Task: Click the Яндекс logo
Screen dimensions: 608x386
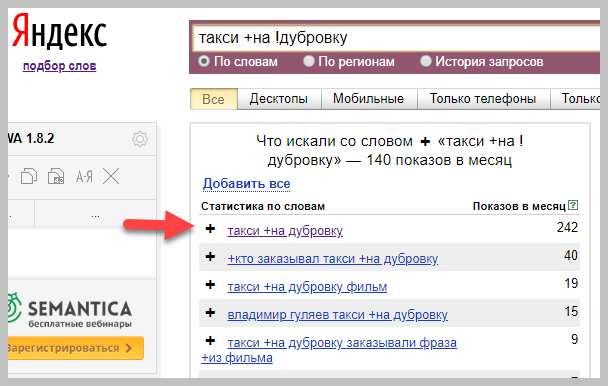Action: 59,31
